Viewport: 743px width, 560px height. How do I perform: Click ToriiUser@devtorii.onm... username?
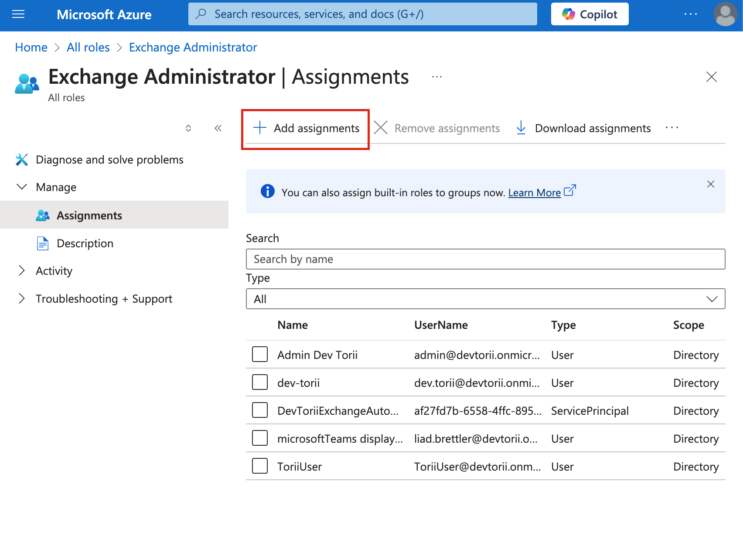[477, 467]
